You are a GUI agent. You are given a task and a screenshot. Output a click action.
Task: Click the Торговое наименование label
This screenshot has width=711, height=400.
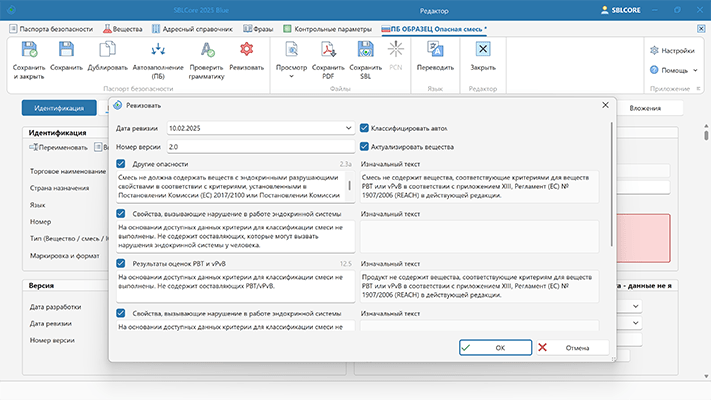[68, 171]
